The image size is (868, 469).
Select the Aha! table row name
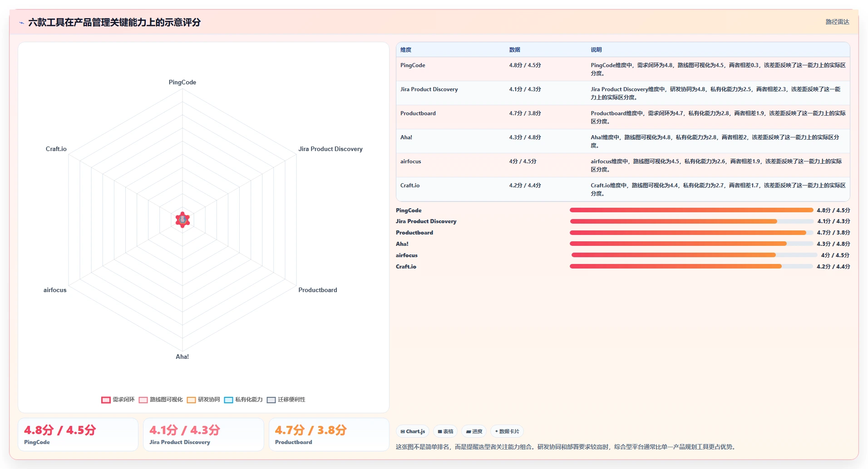pos(406,137)
